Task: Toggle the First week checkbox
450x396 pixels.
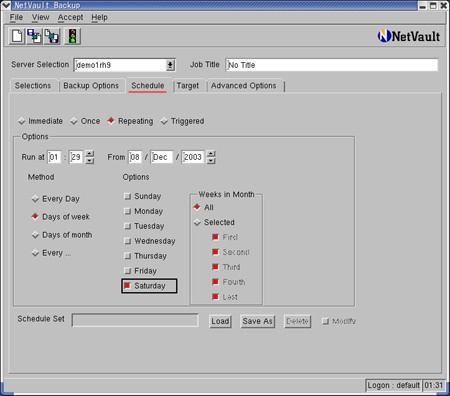Action: tap(215, 237)
